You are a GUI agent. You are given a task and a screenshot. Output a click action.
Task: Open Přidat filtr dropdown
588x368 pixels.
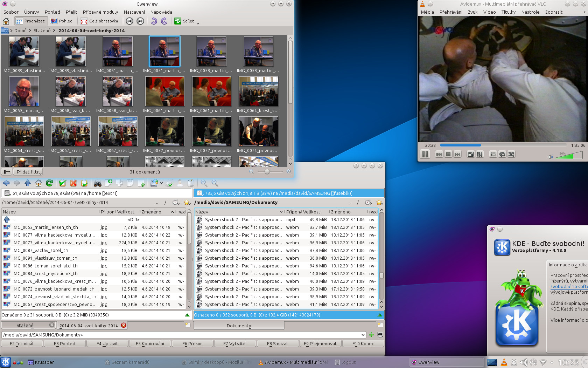pos(28,172)
